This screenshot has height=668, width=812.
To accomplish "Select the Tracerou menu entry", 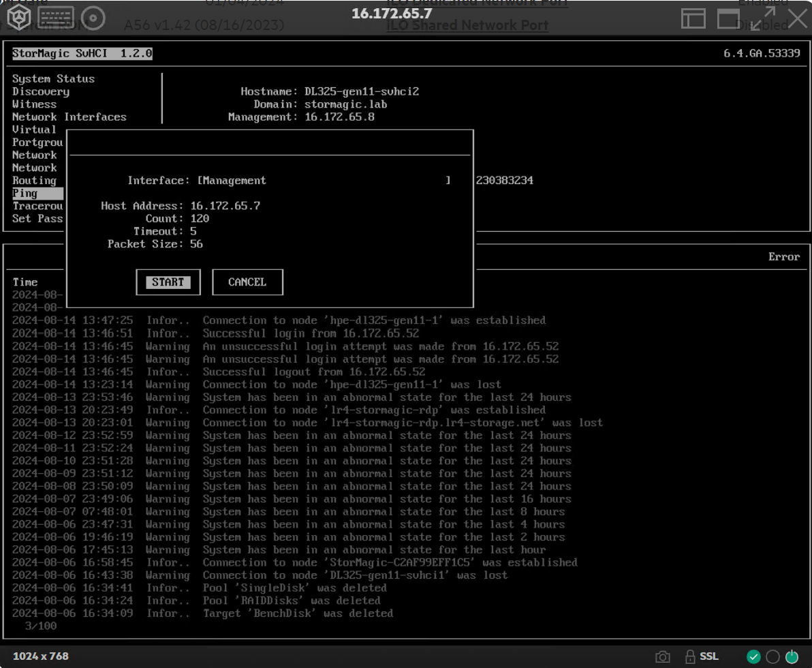I will (x=37, y=207).
